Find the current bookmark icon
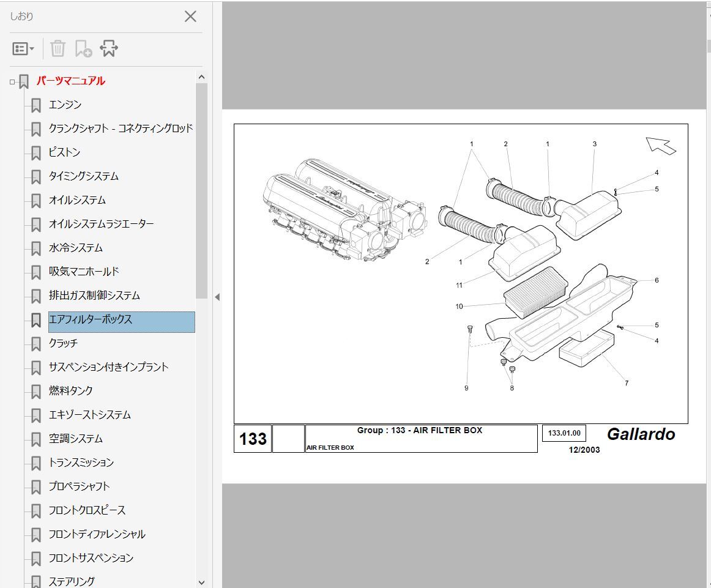Viewport: 711px width, 588px height. [109, 48]
